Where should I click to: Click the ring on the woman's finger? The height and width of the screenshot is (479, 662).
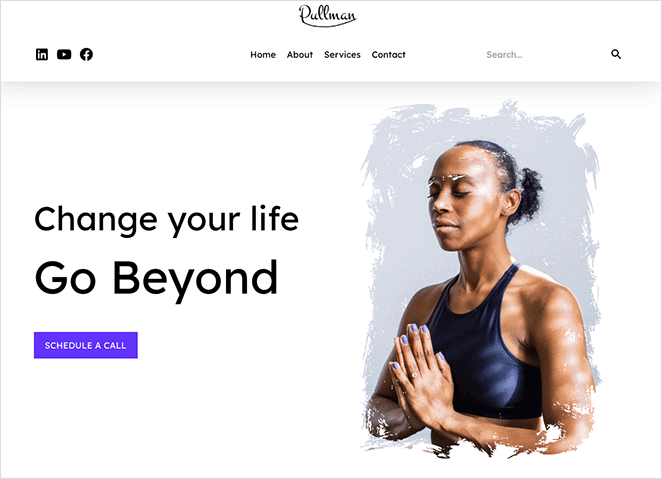415,375
